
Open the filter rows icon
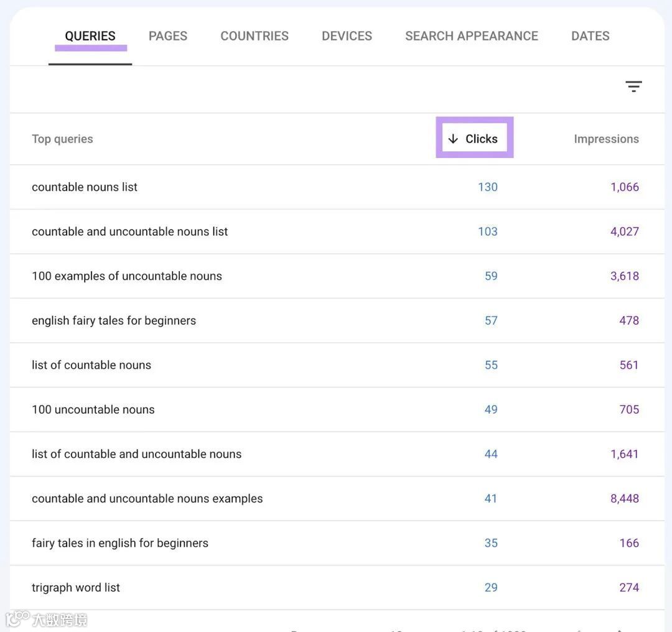pyautogui.click(x=633, y=86)
